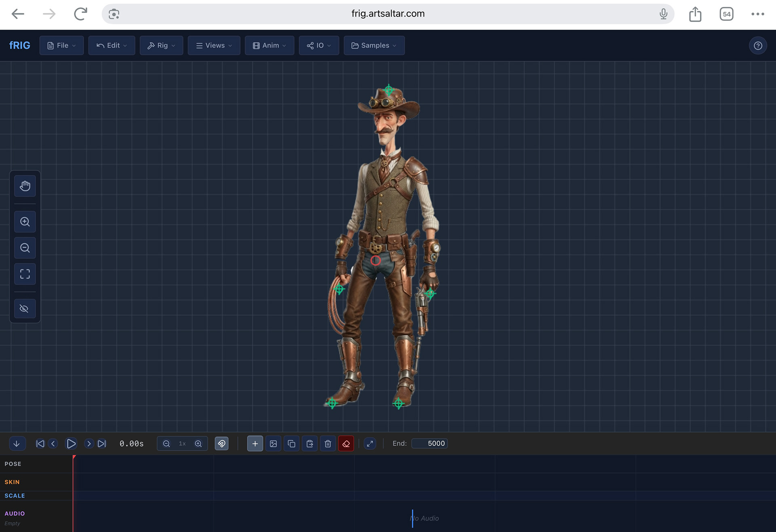Viewport: 776px width, 532px height.
Task: Open the File dropdown menu
Action: (x=61, y=45)
